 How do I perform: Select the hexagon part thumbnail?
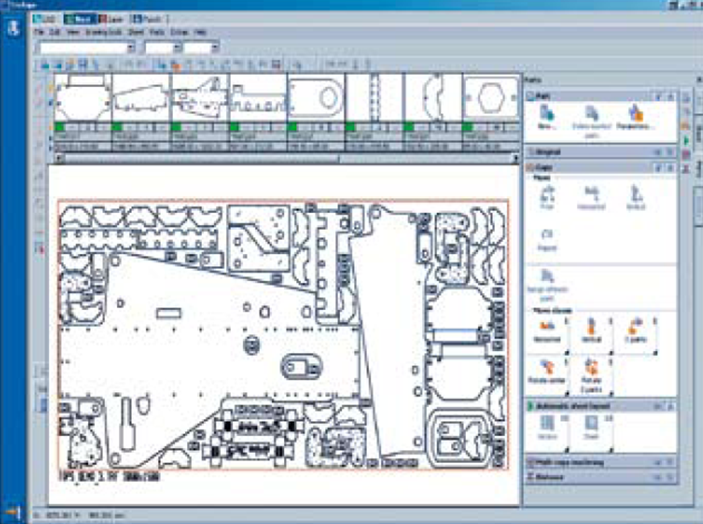pyautogui.click(x=491, y=100)
